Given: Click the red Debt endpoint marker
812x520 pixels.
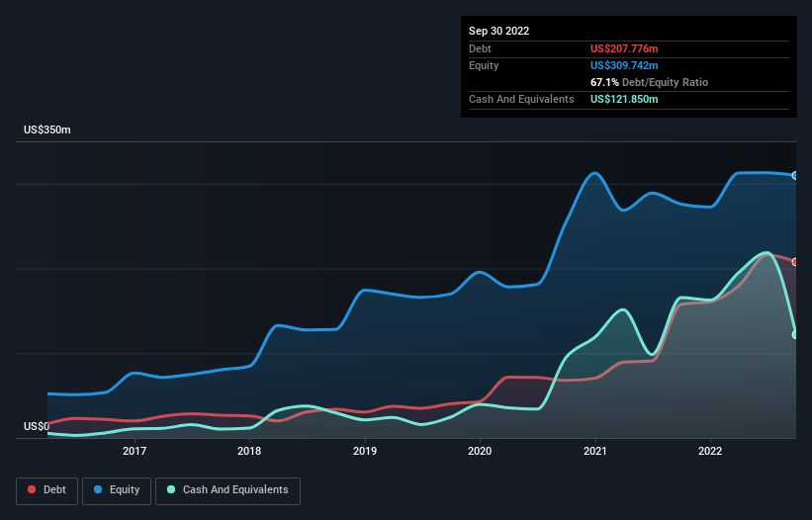Looking at the screenshot, I should coord(795,262).
